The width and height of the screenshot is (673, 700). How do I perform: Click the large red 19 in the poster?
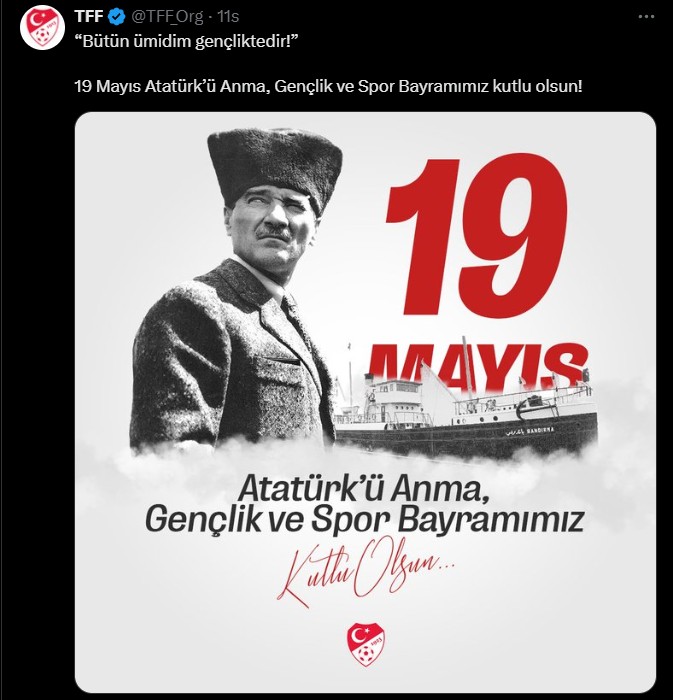(477, 234)
